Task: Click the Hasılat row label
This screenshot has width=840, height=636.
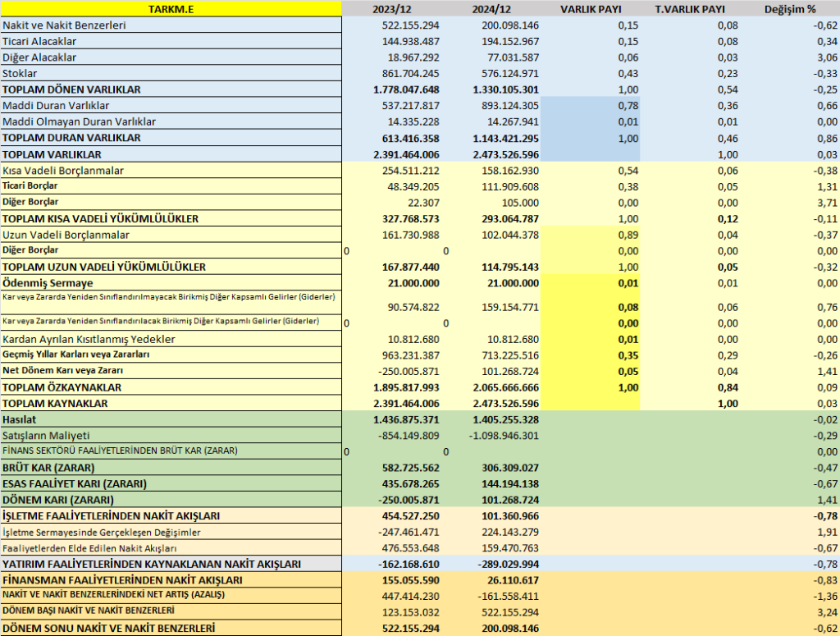Action: 20,419
